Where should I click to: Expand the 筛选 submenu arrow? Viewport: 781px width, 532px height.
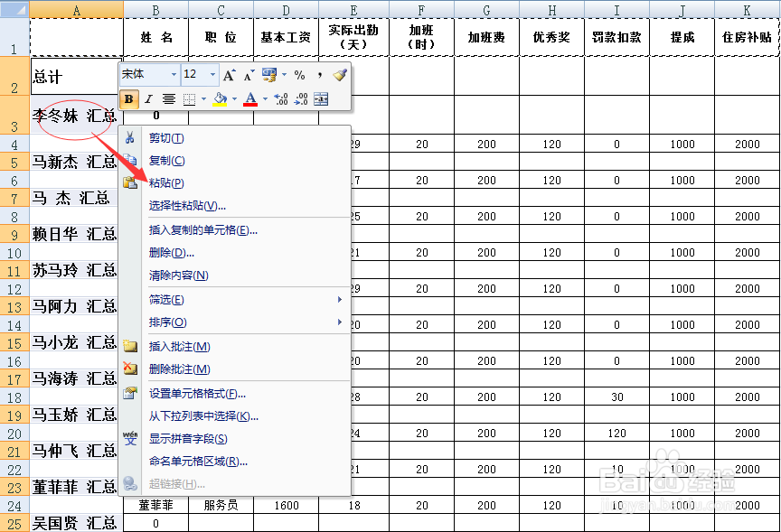pos(339,299)
